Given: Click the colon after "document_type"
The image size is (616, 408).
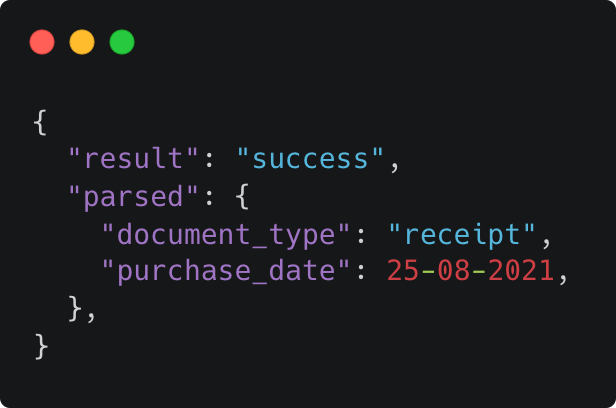Looking at the screenshot, I should pyautogui.click(x=361, y=237).
